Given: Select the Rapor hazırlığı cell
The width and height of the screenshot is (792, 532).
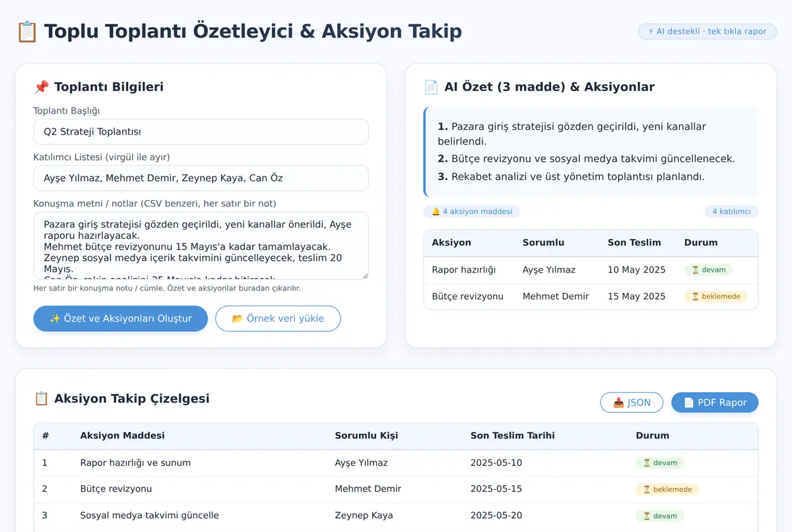Looking at the screenshot, I should pyautogui.click(x=463, y=270).
